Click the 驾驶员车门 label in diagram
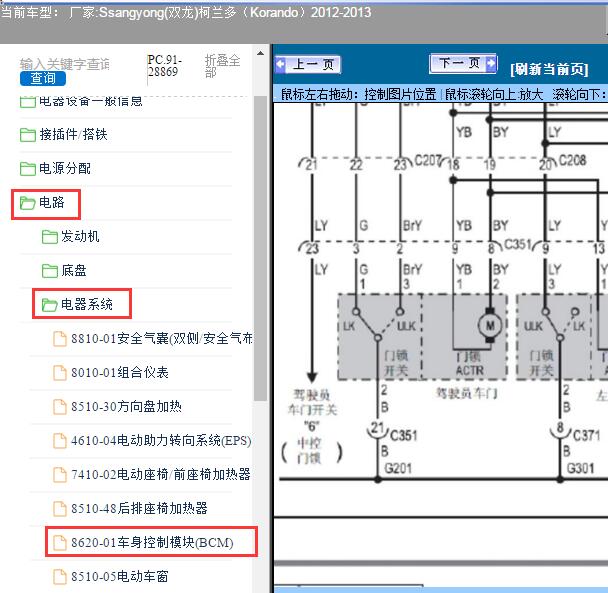This screenshot has height=593, width=608. 466,393
